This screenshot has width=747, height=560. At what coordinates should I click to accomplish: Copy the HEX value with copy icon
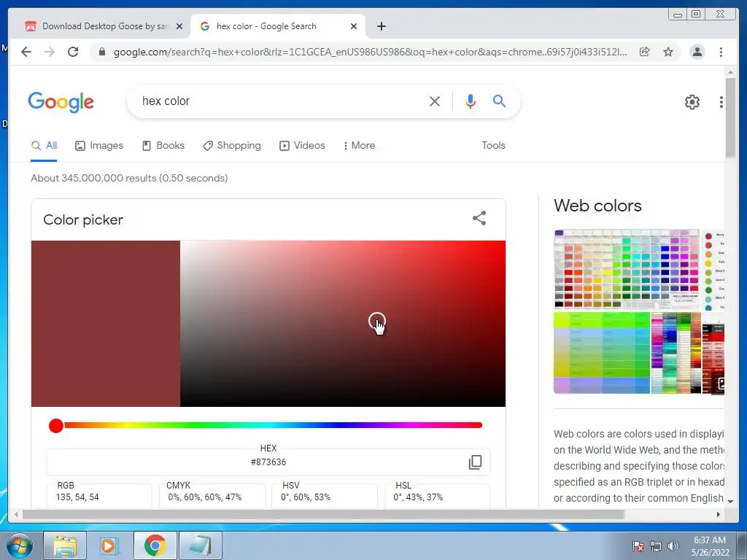tap(475, 462)
